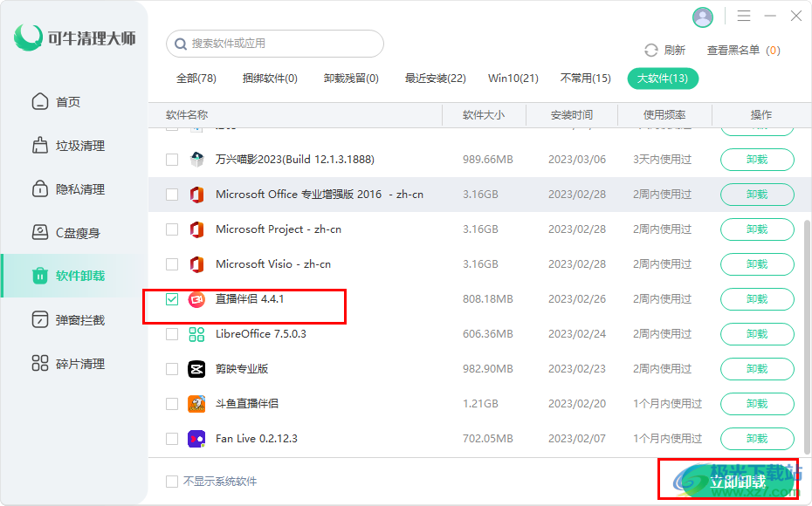Check the 斗鱼直播伴侣 checkbox

[172, 404]
